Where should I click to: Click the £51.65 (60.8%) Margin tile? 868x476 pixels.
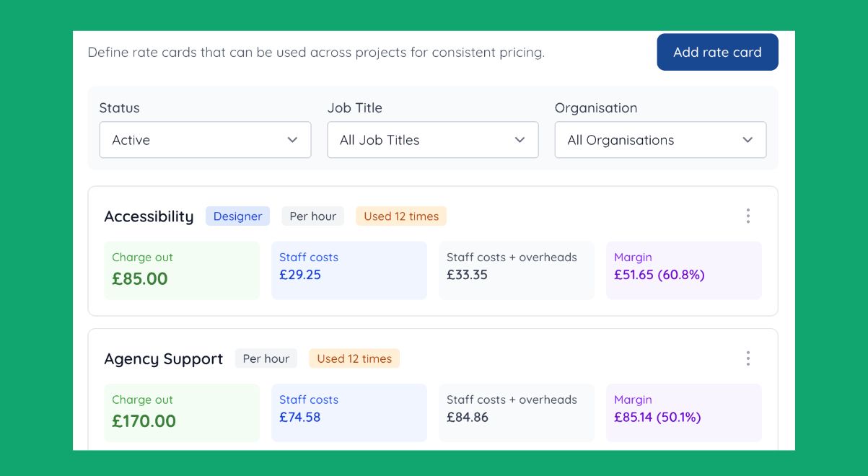pyautogui.click(x=683, y=270)
